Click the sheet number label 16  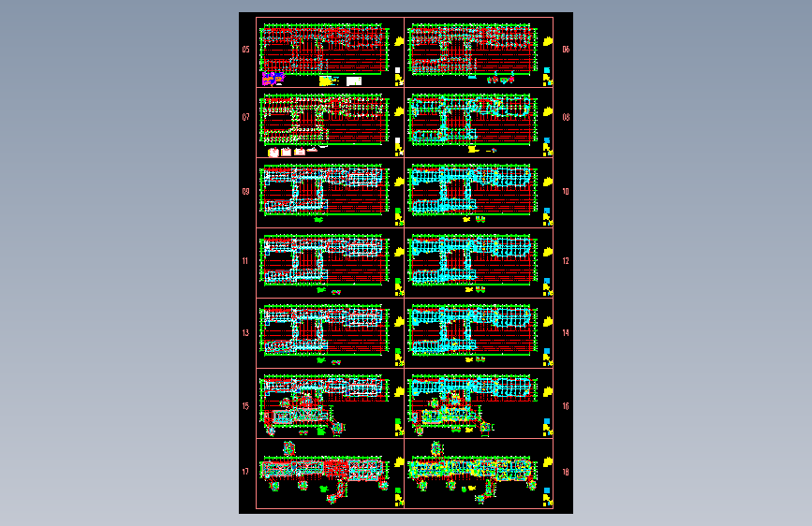(x=566, y=406)
